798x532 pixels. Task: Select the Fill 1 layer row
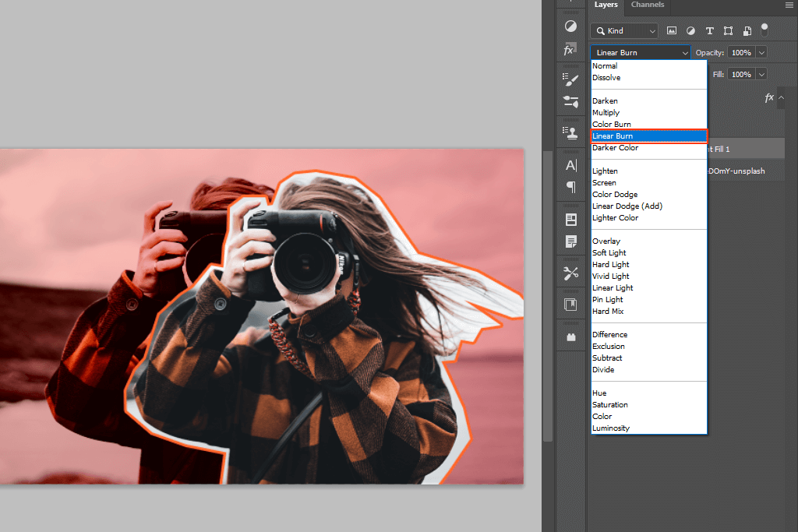746,149
